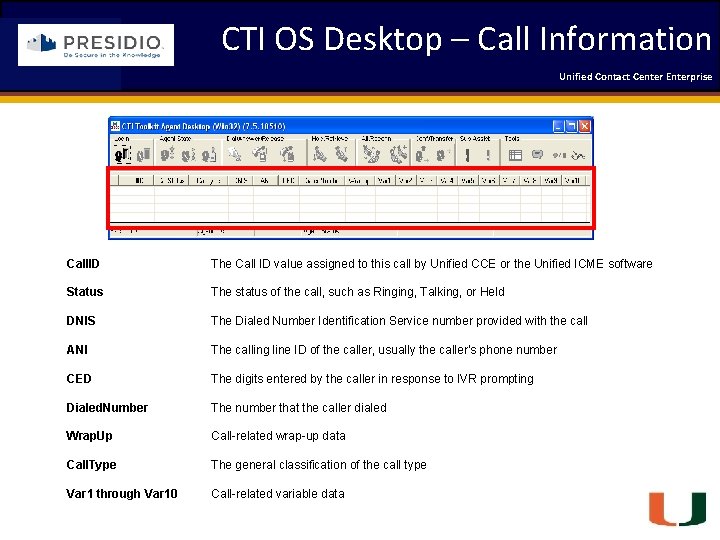Click the Alternate call icon

372,154
